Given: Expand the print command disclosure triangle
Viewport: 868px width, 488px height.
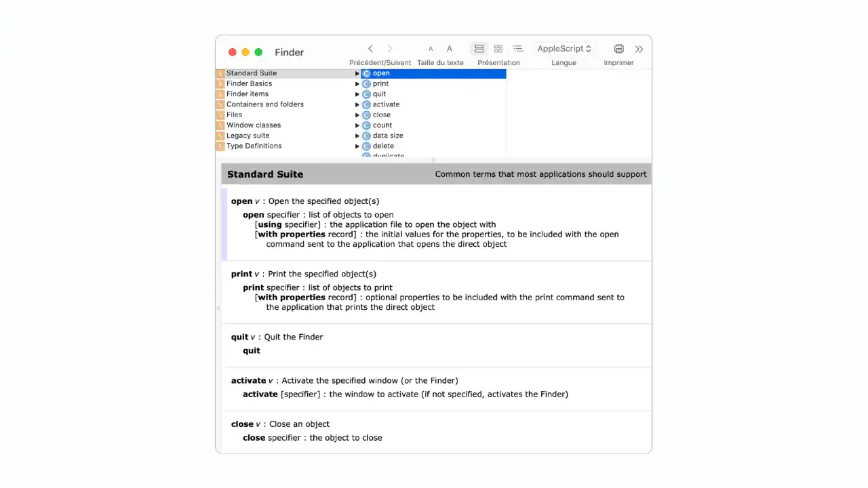Looking at the screenshot, I should coord(357,84).
